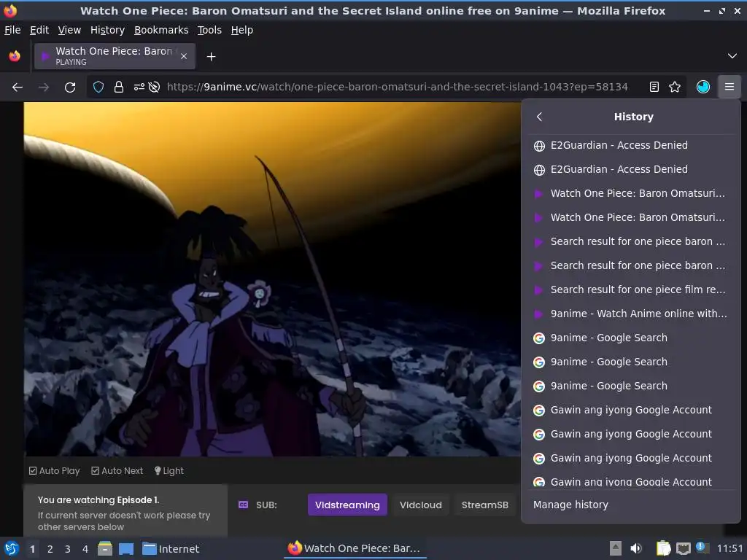
Task: Open the top '9anime - Google Search' history entry
Action: click(x=631, y=338)
